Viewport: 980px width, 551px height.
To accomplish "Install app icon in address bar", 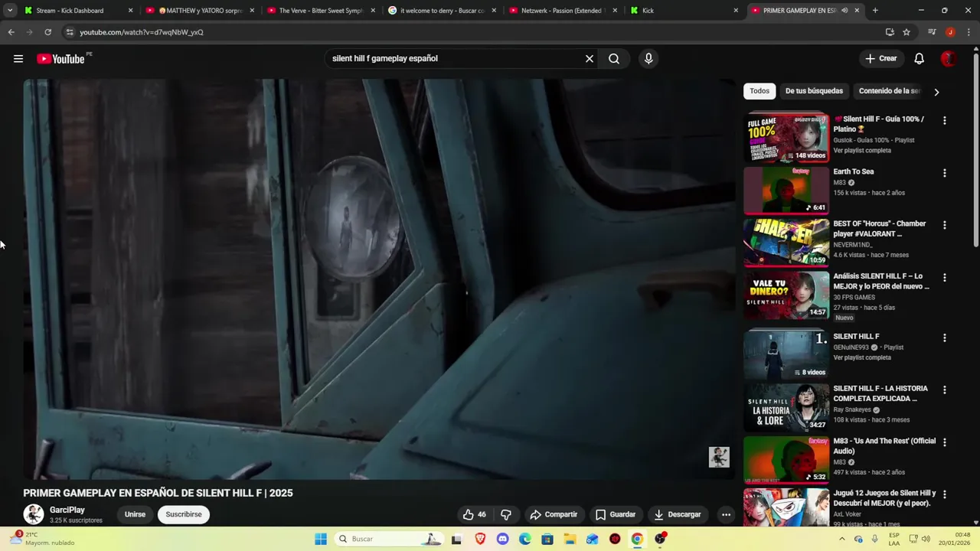I will click(x=890, y=32).
